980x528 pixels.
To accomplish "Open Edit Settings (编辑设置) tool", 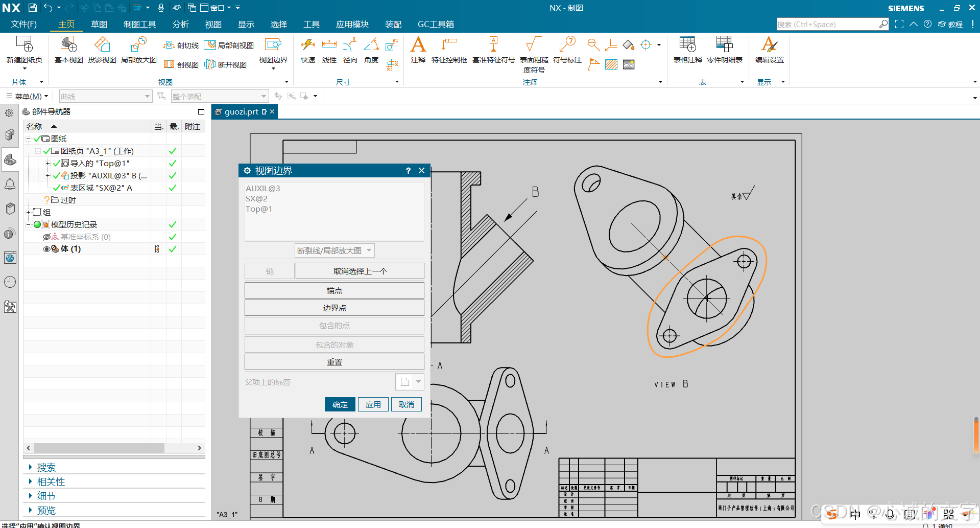I will point(769,50).
